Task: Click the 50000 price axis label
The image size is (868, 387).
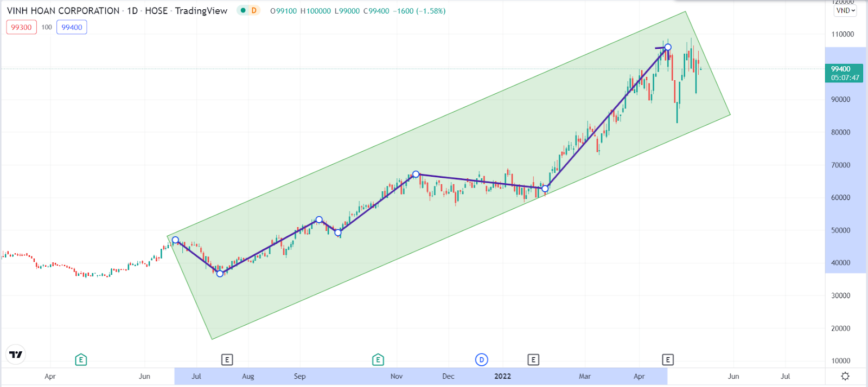Action: [840, 230]
